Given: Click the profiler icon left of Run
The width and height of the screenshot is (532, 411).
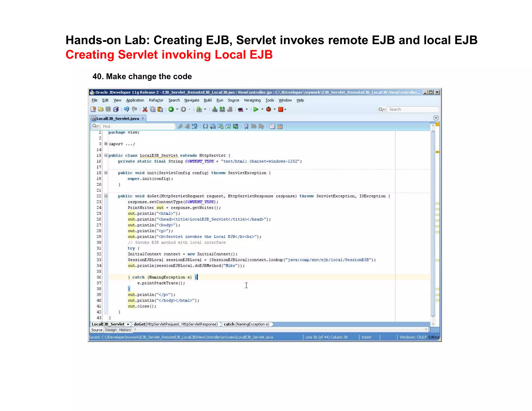Looking at the screenshot, I should tap(241, 109).
